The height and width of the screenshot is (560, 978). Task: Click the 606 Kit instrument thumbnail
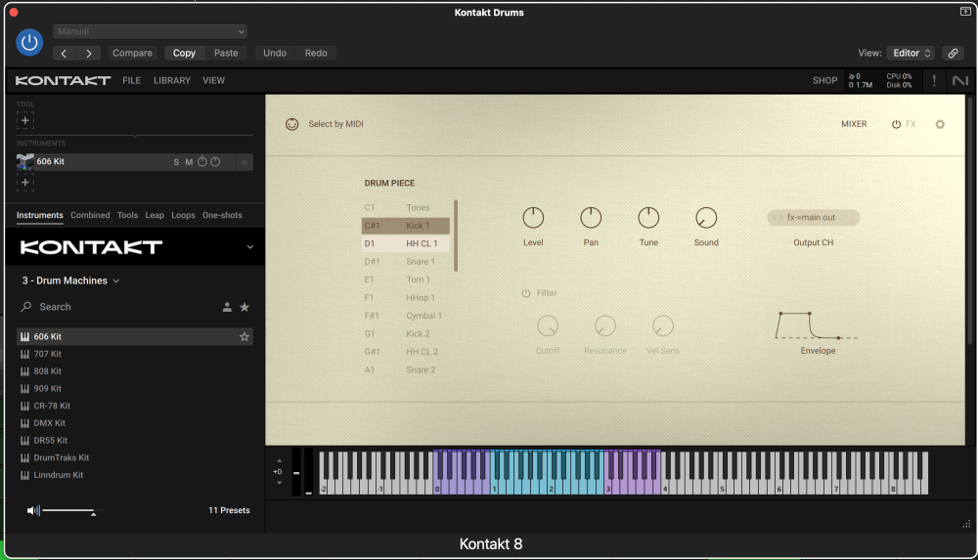point(25,161)
